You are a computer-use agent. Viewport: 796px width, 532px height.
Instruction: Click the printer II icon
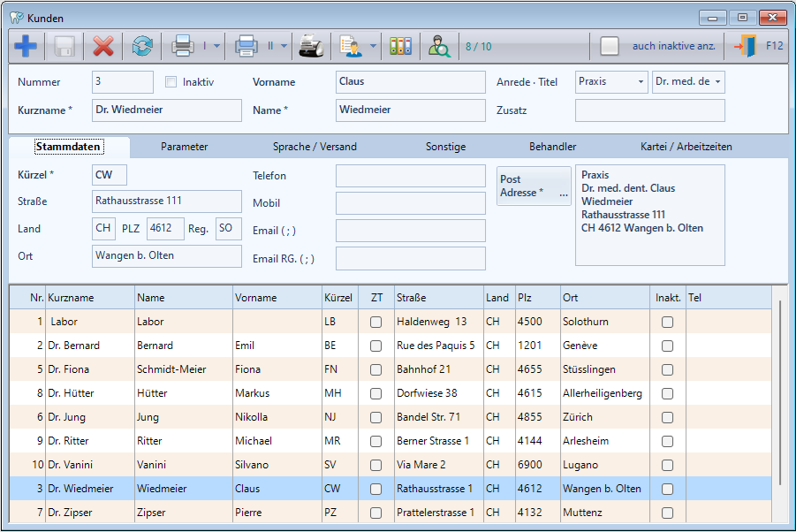(246, 46)
